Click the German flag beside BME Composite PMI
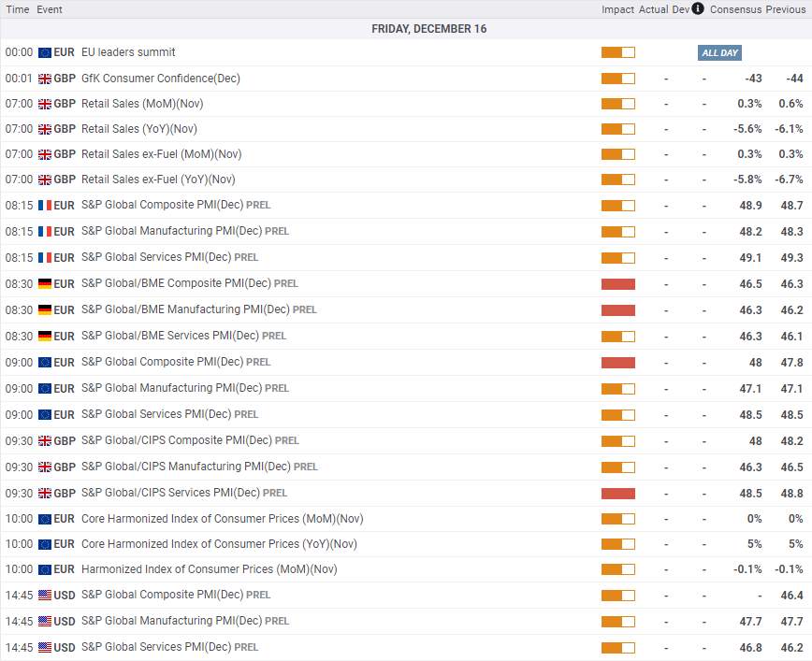The width and height of the screenshot is (812, 661). coord(45,283)
